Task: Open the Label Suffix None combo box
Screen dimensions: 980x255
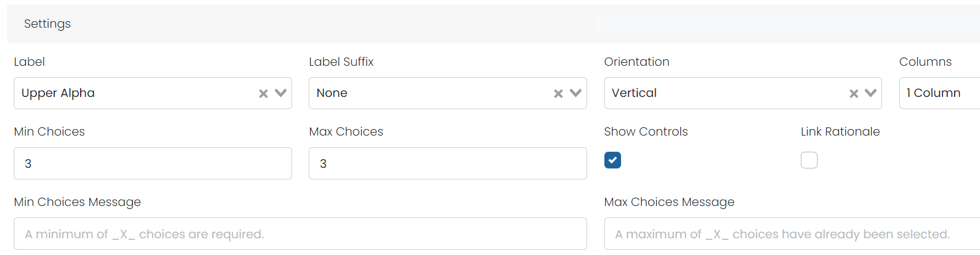Action: point(448,93)
